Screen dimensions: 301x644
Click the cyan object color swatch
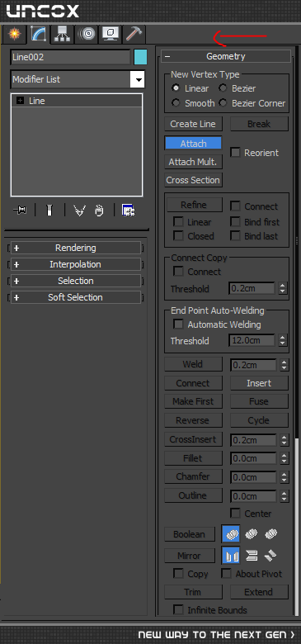point(140,57)
